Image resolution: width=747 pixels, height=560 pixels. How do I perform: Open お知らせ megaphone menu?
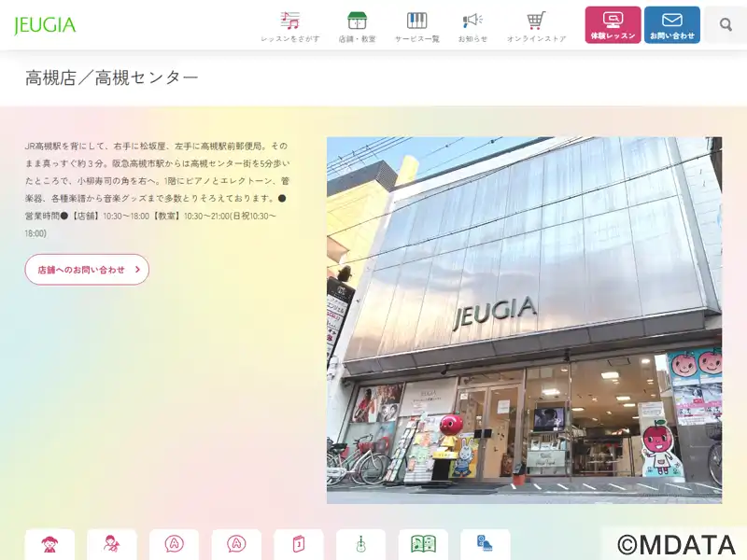click(472, 27)
